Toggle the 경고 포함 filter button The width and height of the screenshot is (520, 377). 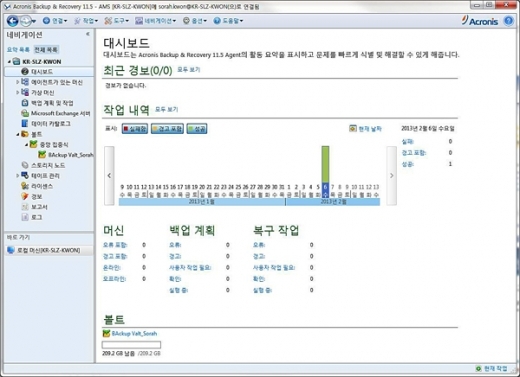pos(167,129)
